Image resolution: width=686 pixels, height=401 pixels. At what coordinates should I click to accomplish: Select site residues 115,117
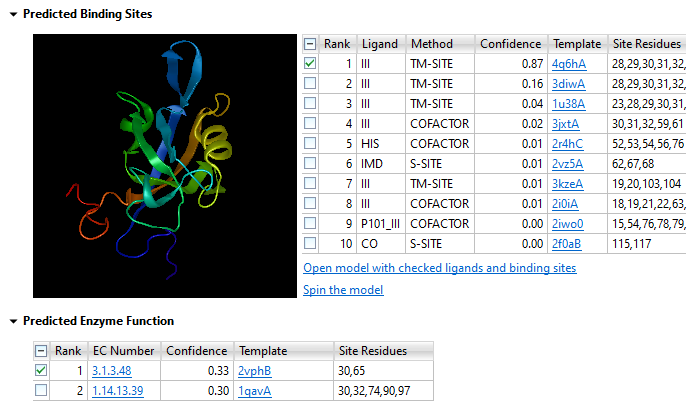click(x=631, y=244)
